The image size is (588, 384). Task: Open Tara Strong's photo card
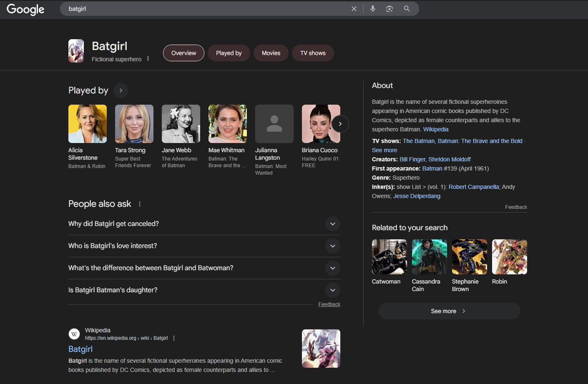[x=134, y=124]
